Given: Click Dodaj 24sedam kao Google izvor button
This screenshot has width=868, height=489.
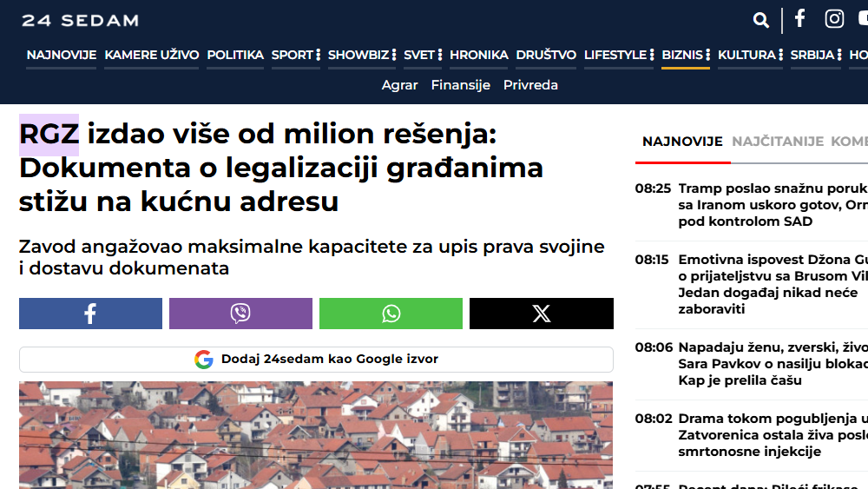Looking at the screenshot, I should pyautogui.click(x=316, y=360).
